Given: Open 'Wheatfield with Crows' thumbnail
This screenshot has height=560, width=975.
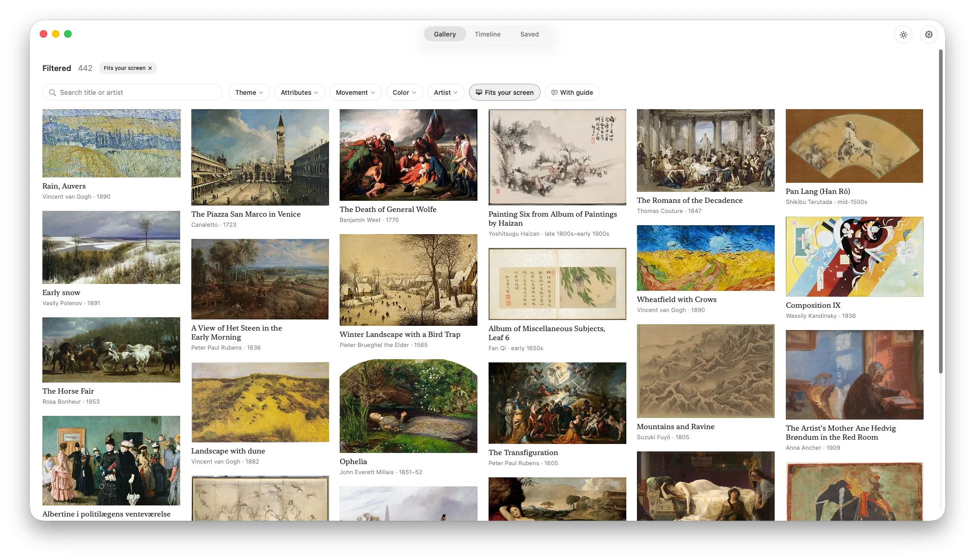Looking at the screenshot, I should tap(706, 258).
